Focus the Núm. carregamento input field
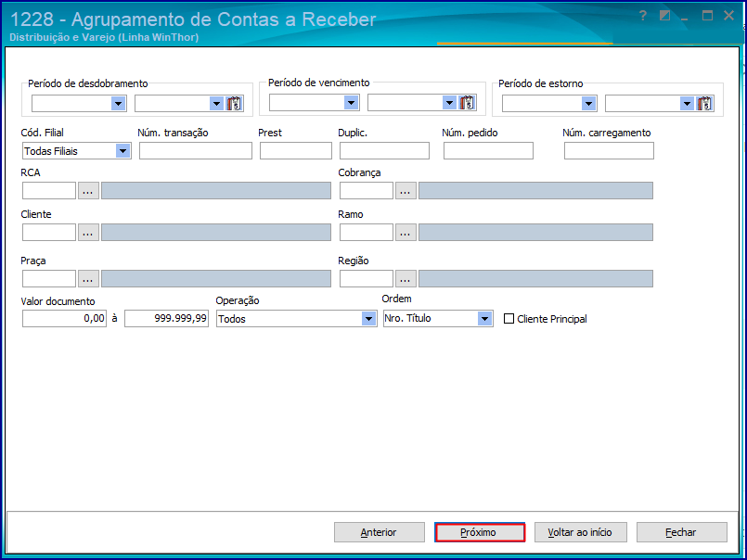Screen dimensions: 747x560 pos(609,151)
